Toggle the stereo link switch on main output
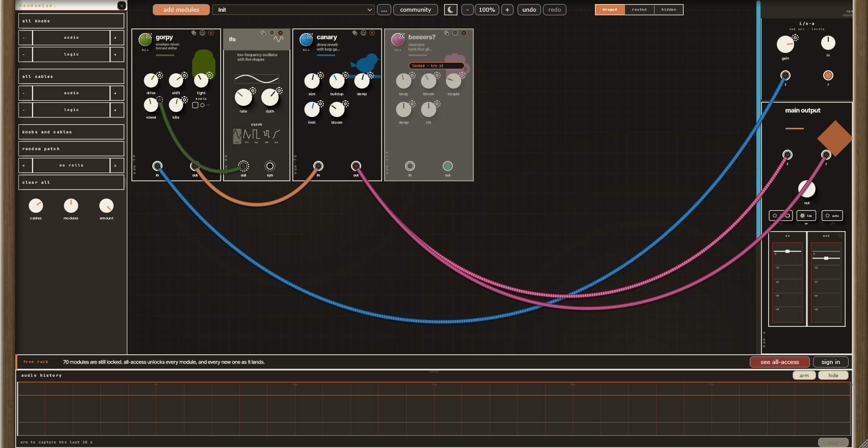 tap(781, 216)
